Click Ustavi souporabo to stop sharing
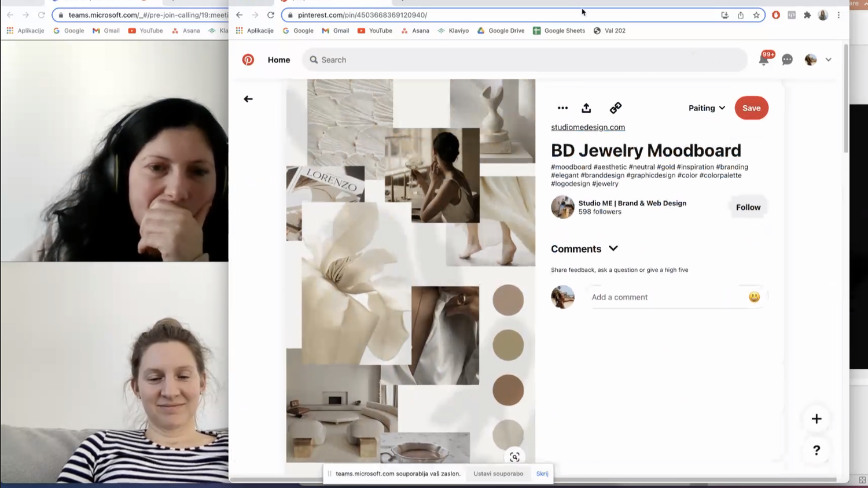The image size is (868, 488). point(498,474)
